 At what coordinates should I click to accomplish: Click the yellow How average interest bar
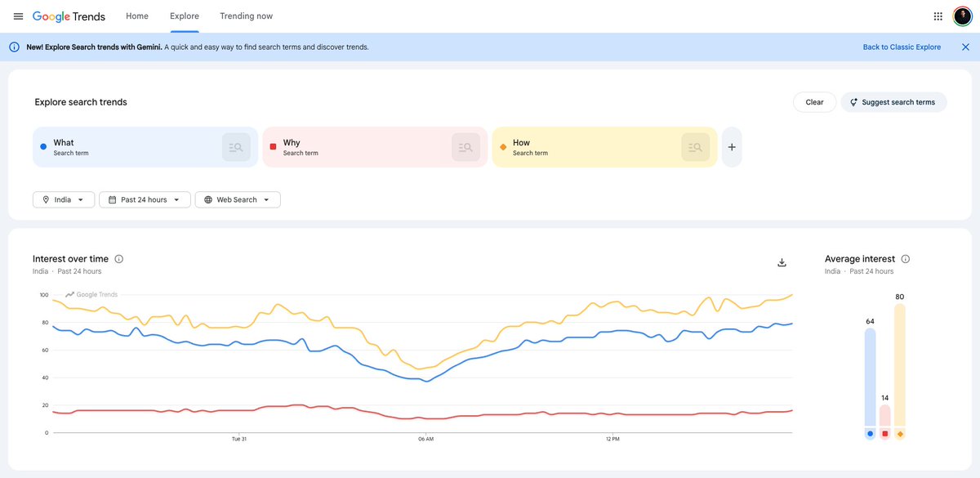[x=900, y=365]
